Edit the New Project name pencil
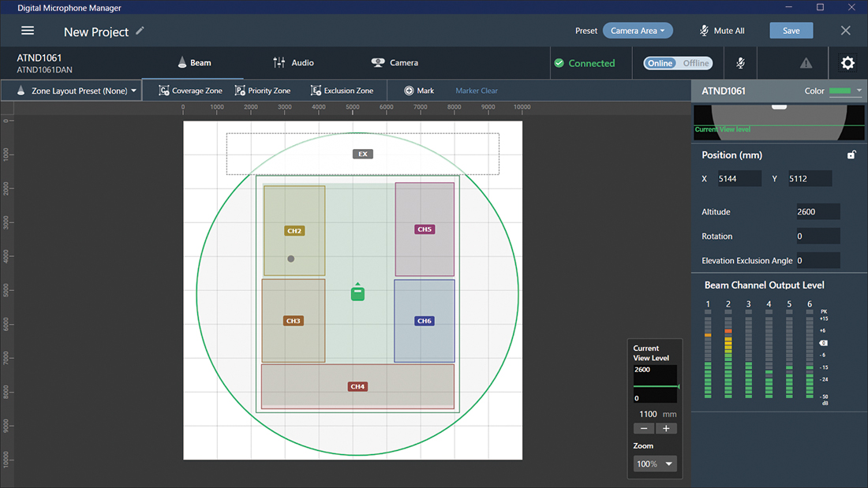This screenshot has height=488, width=868. click(140, 31)
